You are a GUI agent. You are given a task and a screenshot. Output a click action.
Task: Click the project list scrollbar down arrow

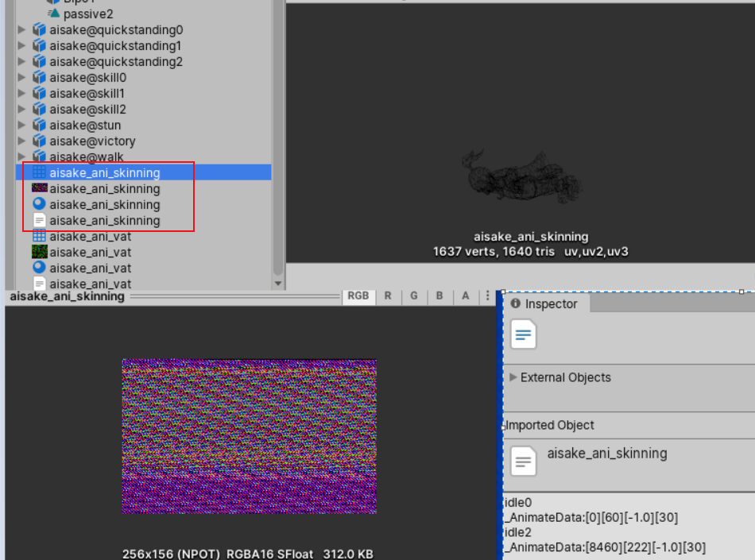click(x=278, y=284)
